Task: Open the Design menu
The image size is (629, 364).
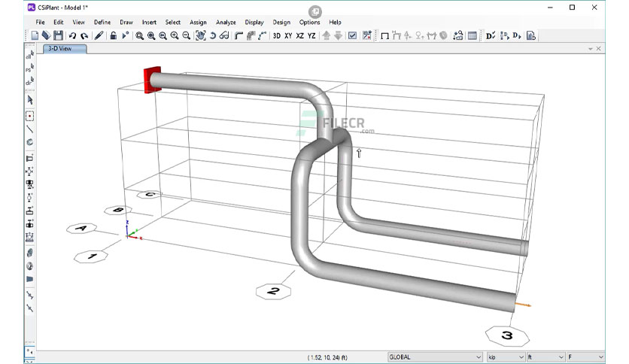Action: 281,22
